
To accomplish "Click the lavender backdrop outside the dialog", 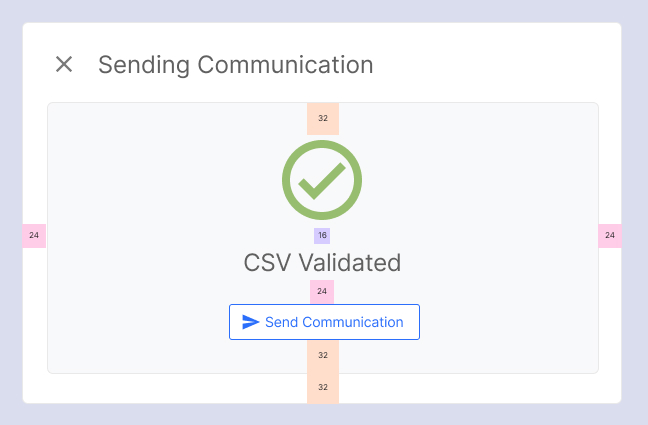I will (324, 414).
